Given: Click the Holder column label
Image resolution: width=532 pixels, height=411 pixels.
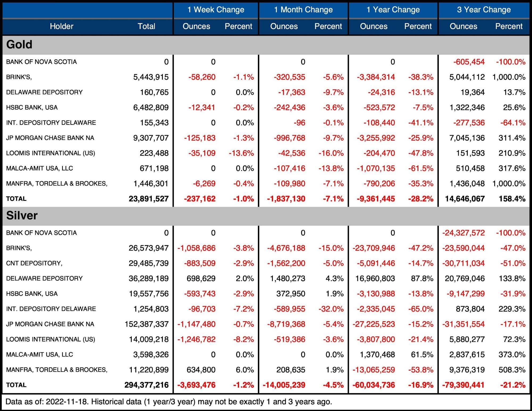Looking at the screenshot, I should pos(61,26).
